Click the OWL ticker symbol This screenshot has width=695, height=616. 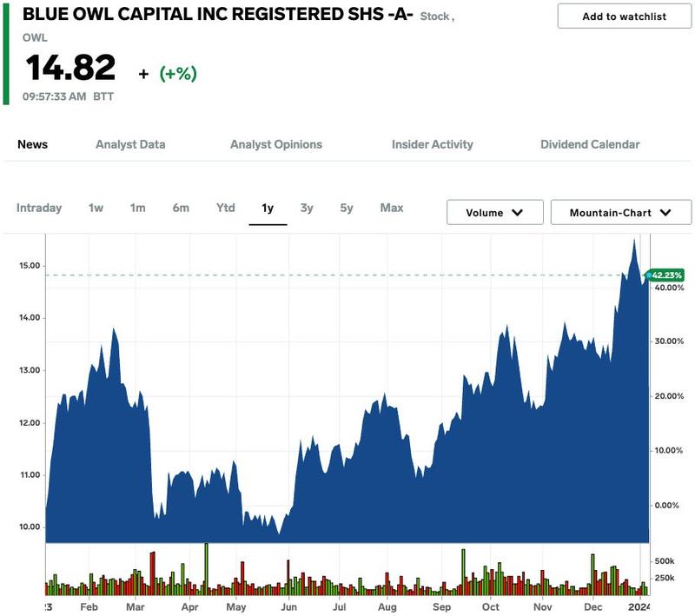tap(35, 37)
